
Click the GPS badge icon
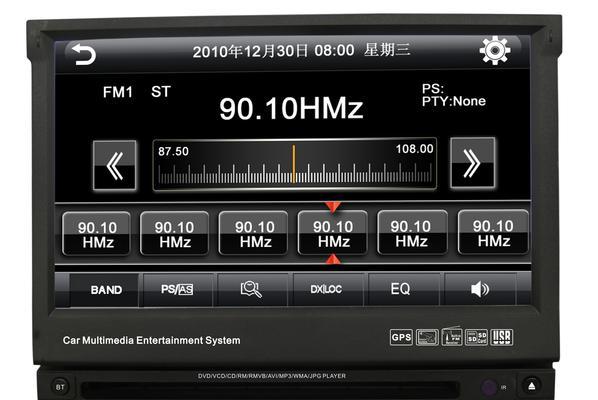click(401, 337)
